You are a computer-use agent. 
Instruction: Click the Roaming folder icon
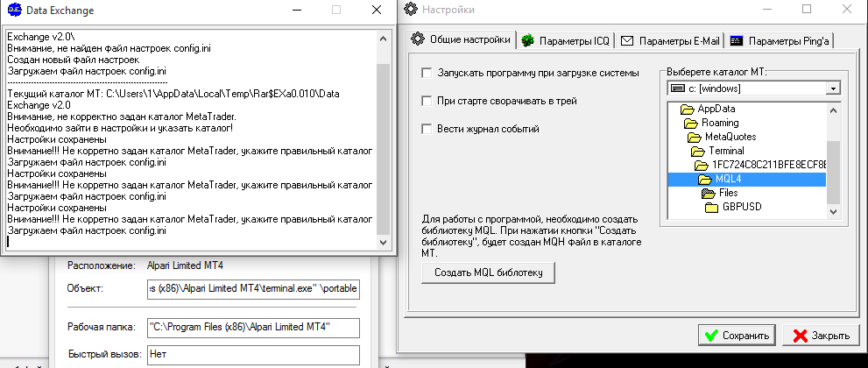(691, 123)
